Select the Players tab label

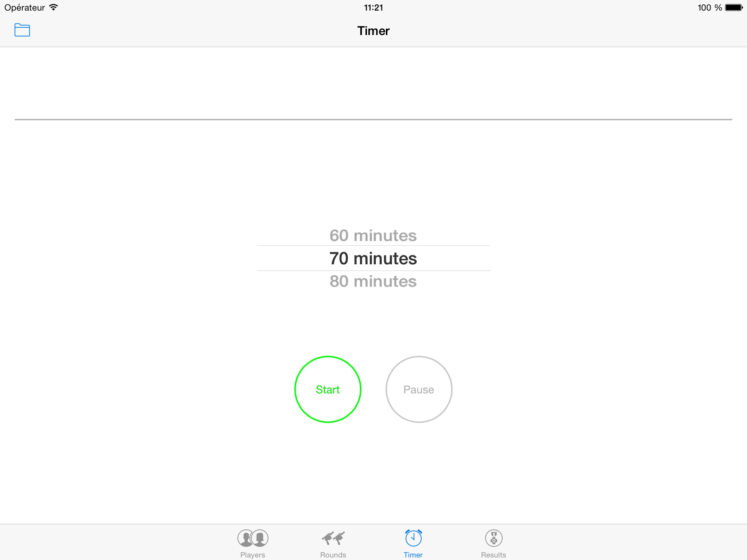click(253, 555)
